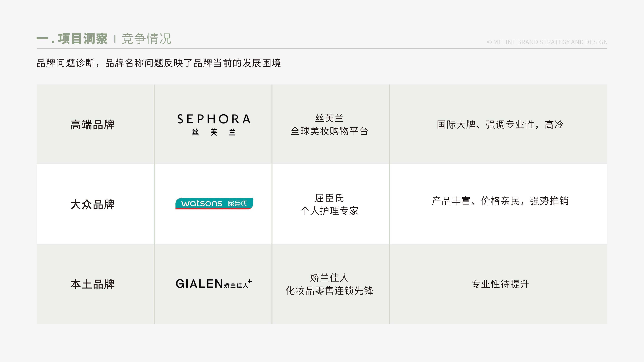Select 个人护理专家 tagline
The width and height of the screenshot is (644, 362).
coord(330,211)
